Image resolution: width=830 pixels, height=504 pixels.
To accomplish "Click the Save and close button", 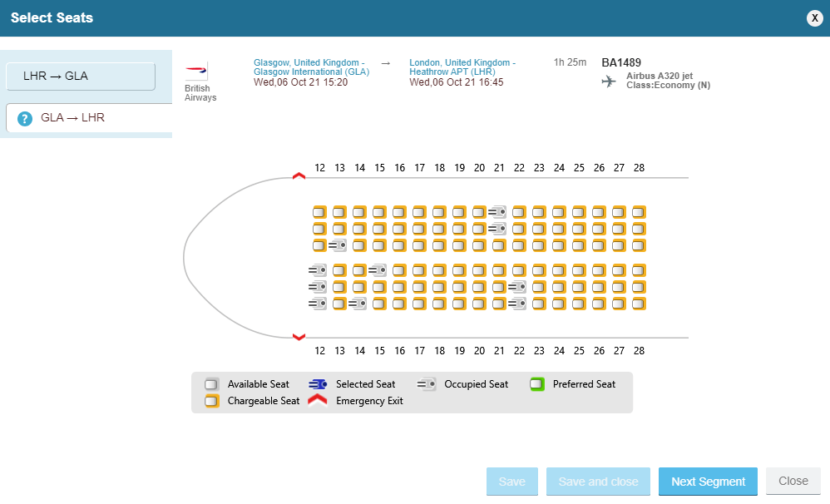I will click(598, 481).
